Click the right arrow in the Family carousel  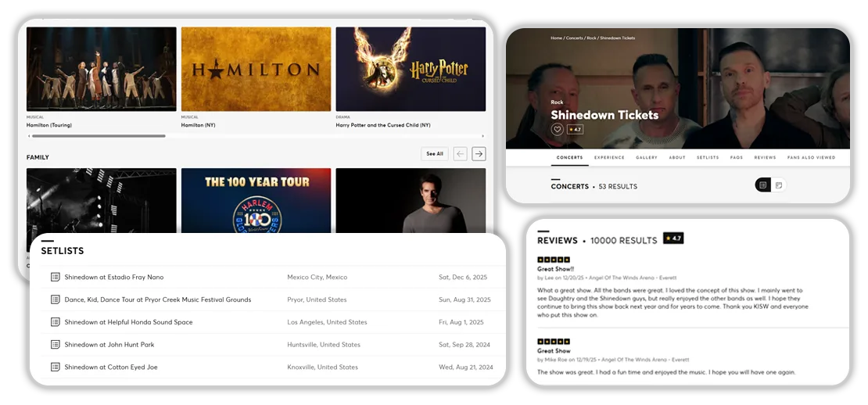pos(479,154)
